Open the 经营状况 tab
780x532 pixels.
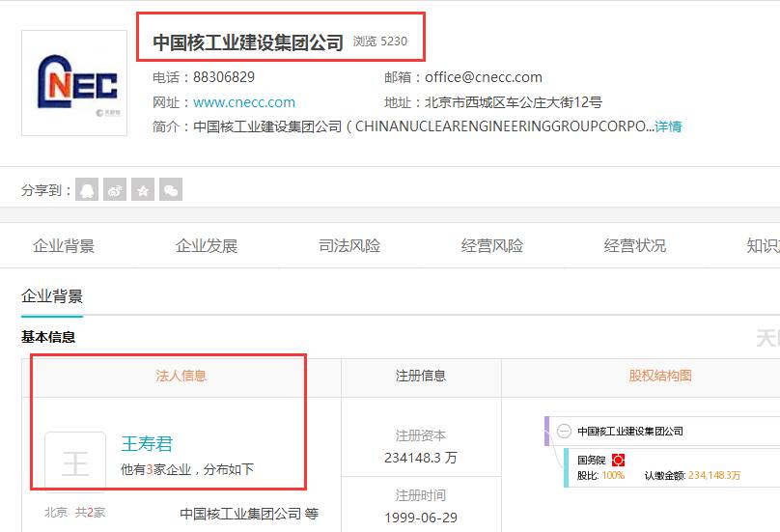pyautogui.click(x=635, y=245)
